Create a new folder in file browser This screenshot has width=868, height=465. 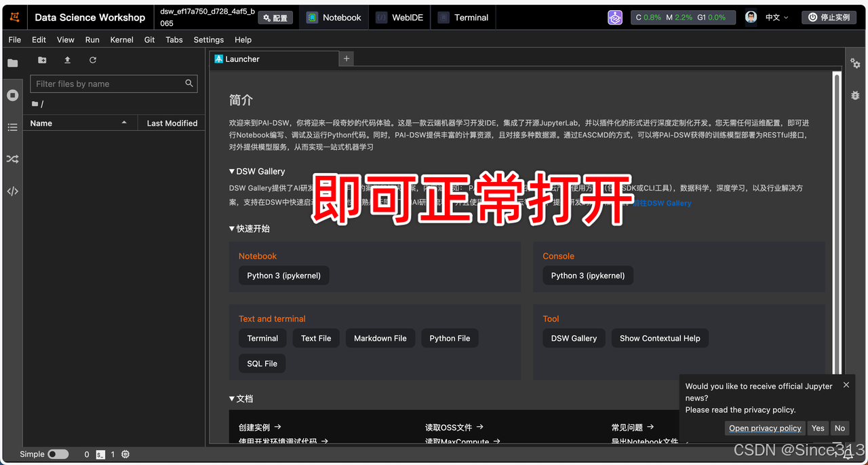click(x=42, y=60)
